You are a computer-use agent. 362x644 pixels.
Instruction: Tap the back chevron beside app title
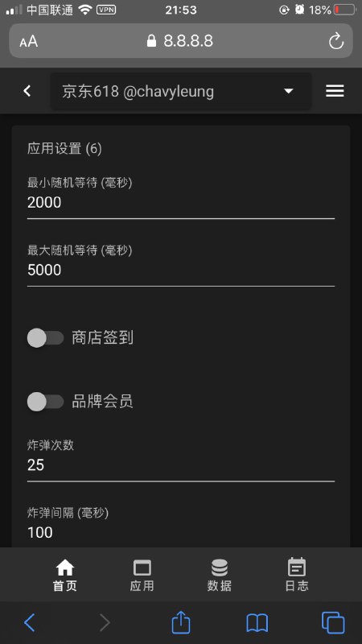[x=27, y=91]
